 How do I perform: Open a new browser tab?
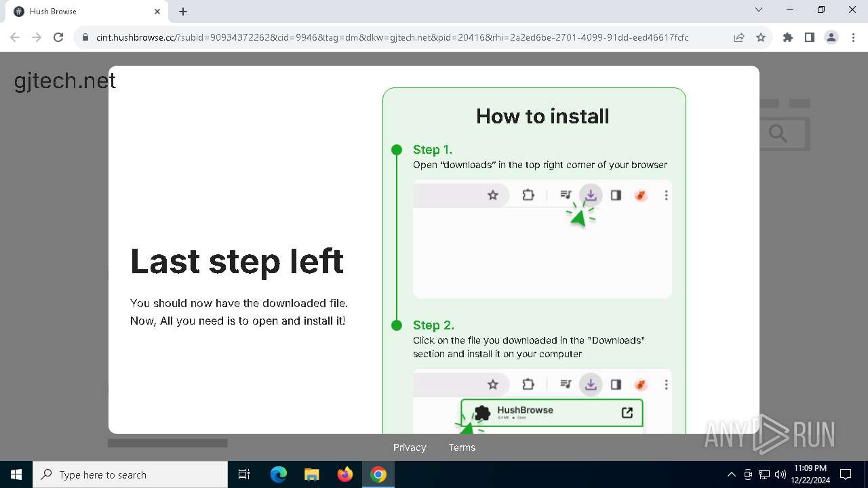coord(183,12)
